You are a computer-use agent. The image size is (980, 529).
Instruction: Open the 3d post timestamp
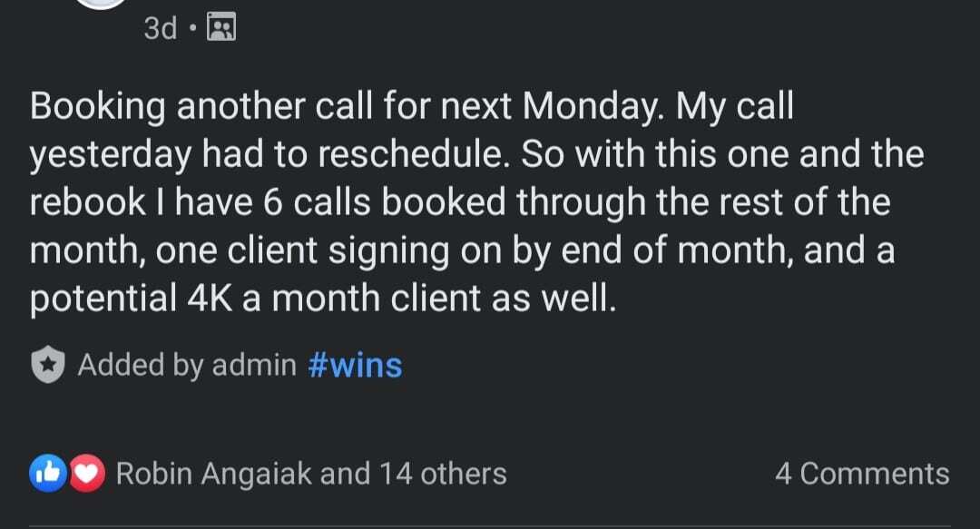[x=161, y=28]
